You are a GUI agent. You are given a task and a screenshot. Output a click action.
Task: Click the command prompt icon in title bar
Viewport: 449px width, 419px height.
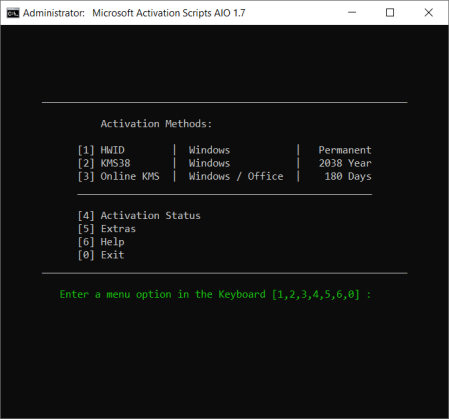pos(13,13)
